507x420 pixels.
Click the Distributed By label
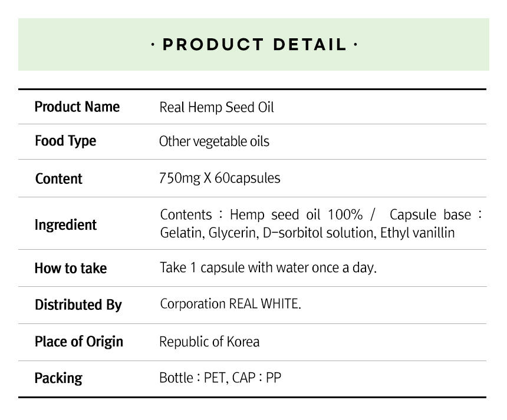pyautogui.click(x=78, y=305)
